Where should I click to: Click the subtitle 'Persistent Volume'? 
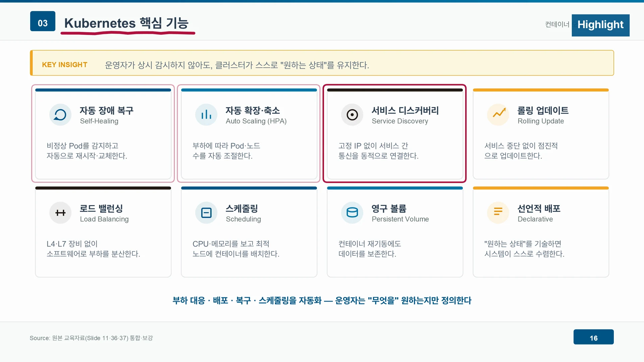pyautogui.click(x=400, y=219)
